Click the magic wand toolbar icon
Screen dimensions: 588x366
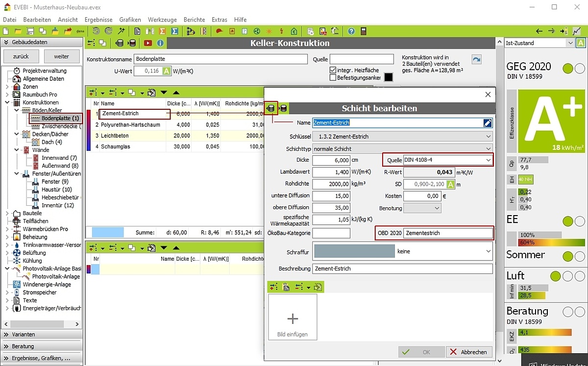point(121,31)
